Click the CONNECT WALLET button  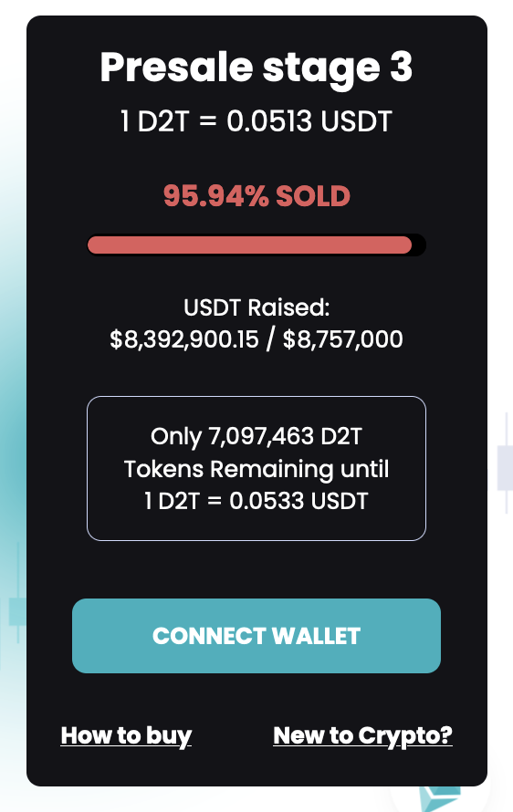[256, 636]
